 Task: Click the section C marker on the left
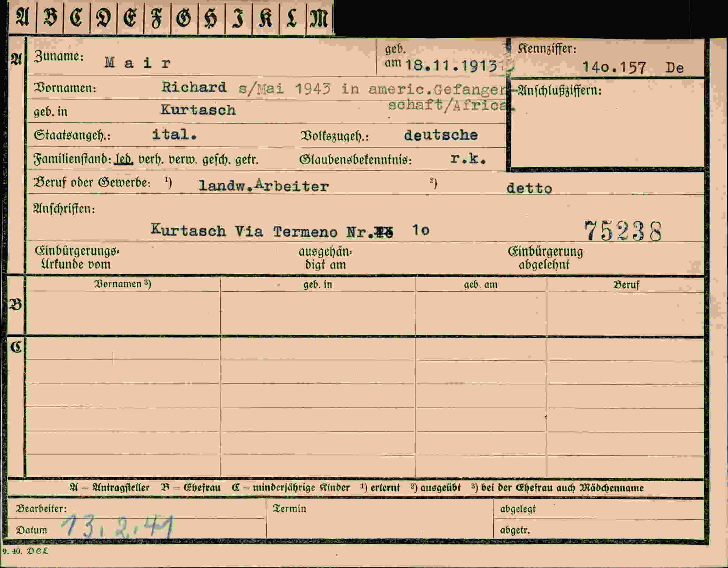16,347
